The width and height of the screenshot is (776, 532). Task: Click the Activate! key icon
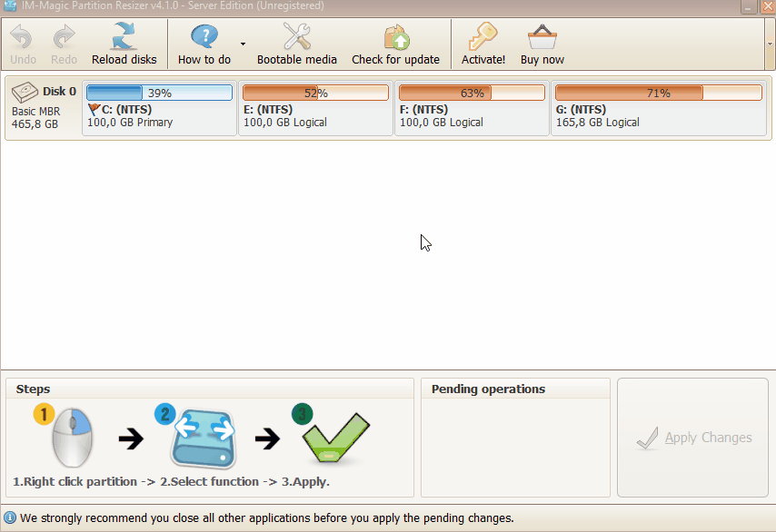coord(483,36)
